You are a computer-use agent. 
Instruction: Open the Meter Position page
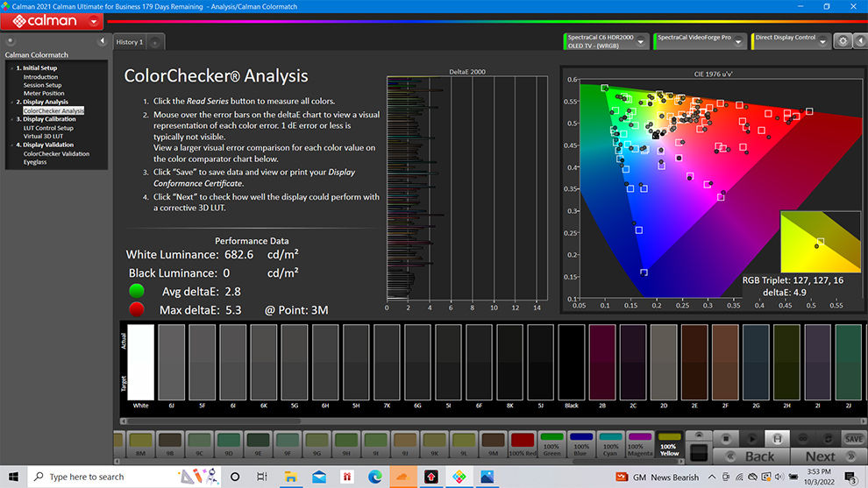44,94
